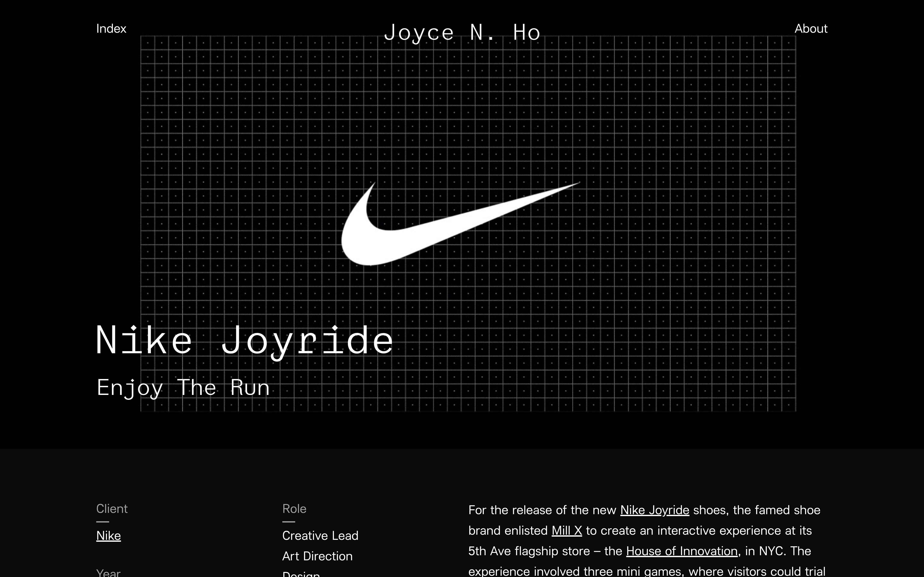This screenshot has width=924, height=577.
Task: Select the Creative Lead role text
Action: click(x=320, y=535)
